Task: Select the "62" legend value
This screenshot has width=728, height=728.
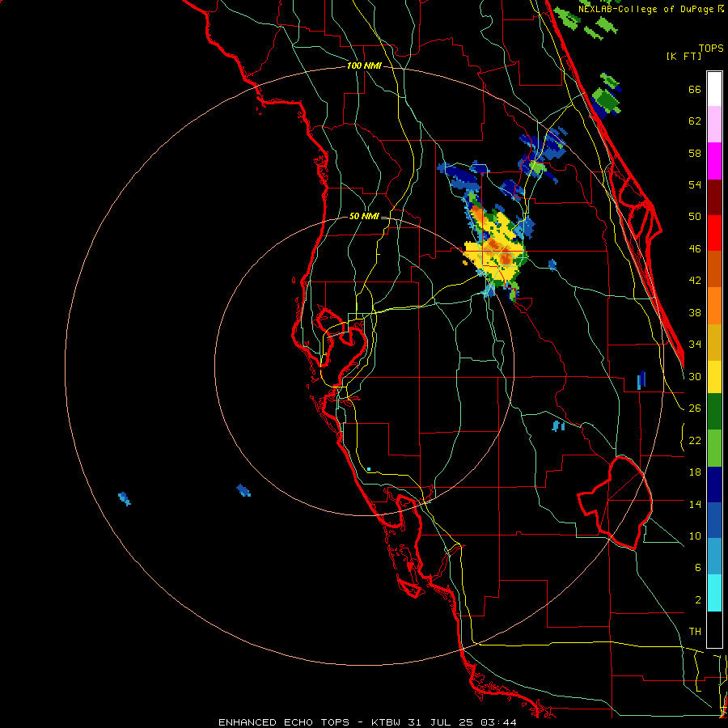Action: (x=695, y=121)
